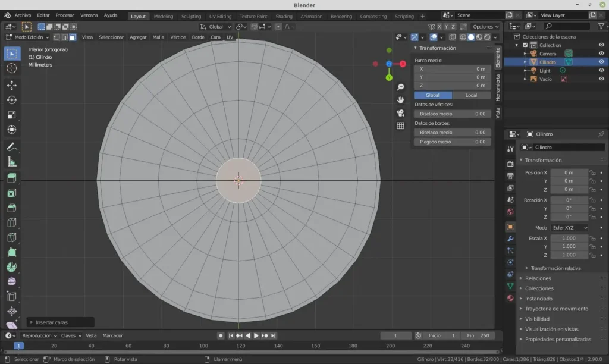609x364 pixels.
Task: Select the Spin tool
Action: coord(12,267)
